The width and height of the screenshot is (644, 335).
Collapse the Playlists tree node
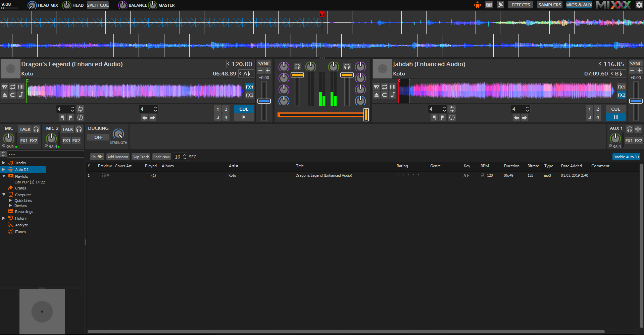click(x=4, y=176)
